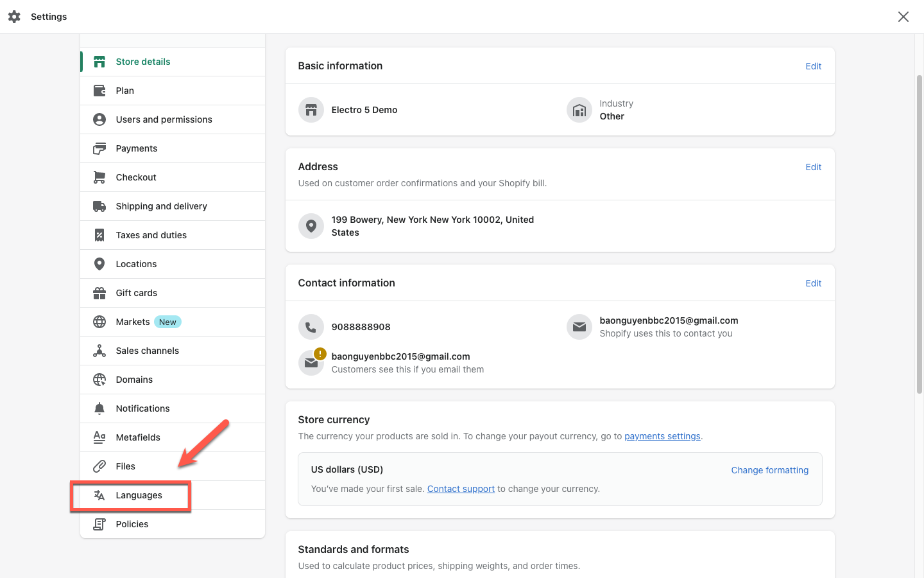The image size is (924, 578).
Task: Click the store icon beside Electro 5 Demo
Action: (311, 110)
